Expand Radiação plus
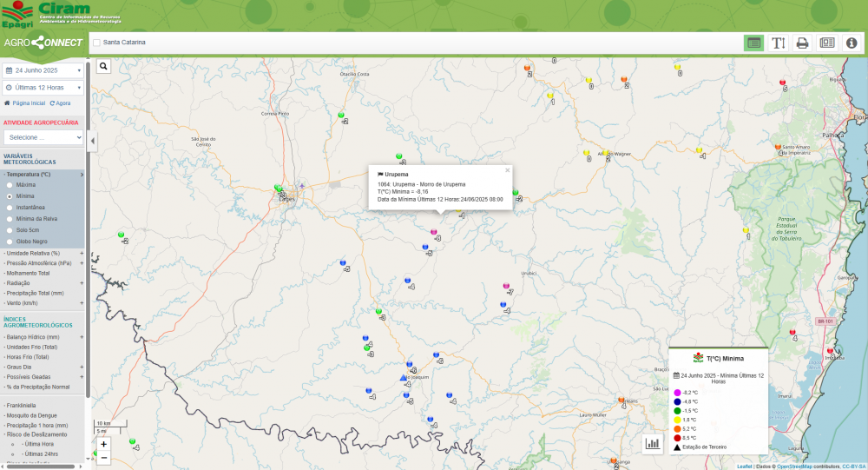 click(x=82, y=283)
